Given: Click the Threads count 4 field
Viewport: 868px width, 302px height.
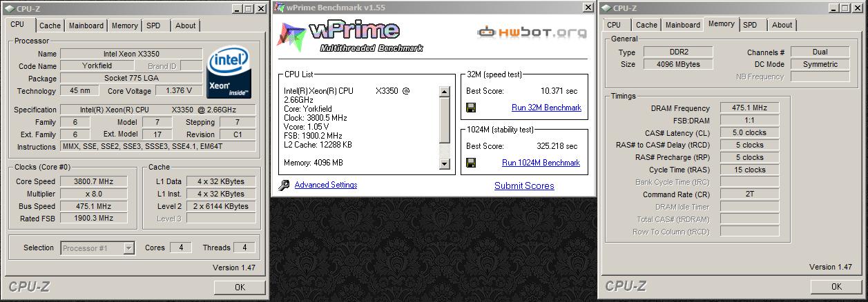Looking at the screenshot, I should coord(244,248).
